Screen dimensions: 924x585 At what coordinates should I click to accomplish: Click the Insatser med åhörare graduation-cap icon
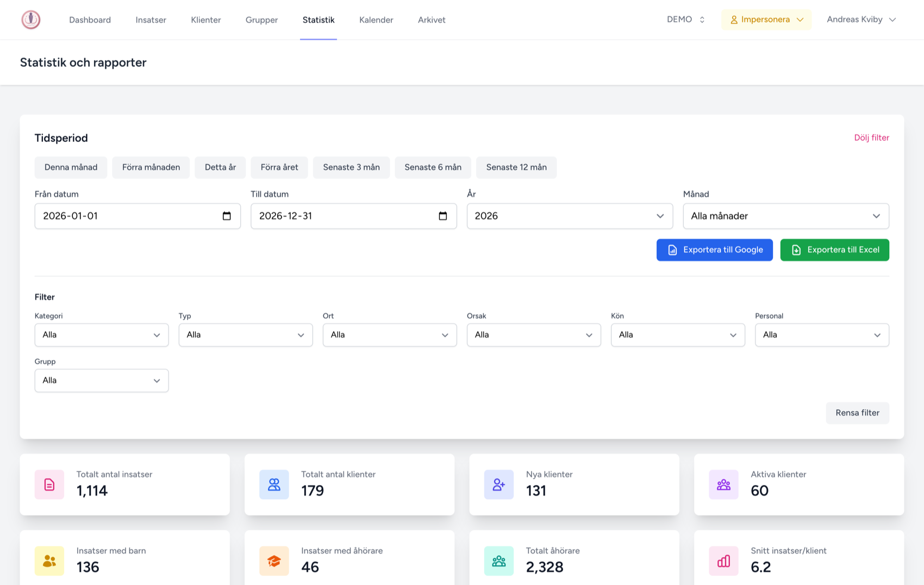click(x=274, y=561)
